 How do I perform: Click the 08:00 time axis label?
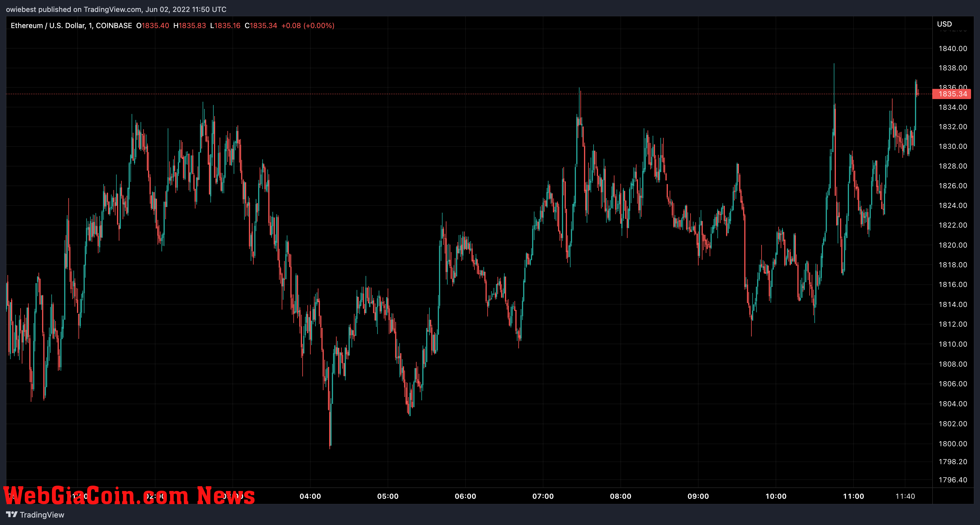pyautogui.click(x=620, y=496)
